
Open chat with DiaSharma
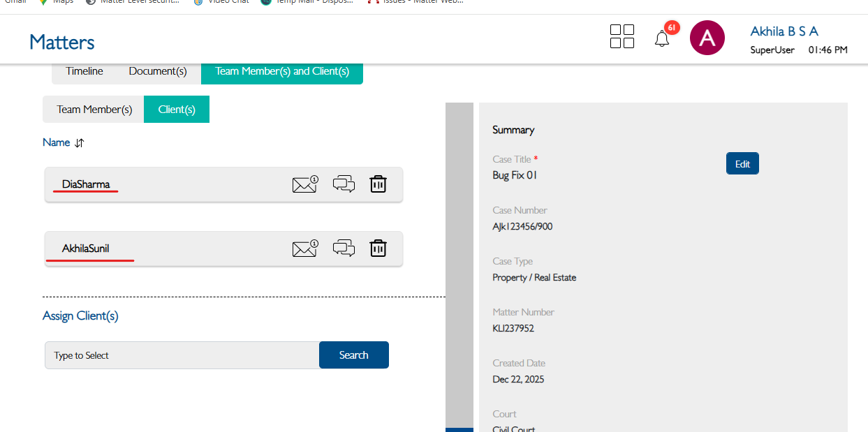[x=344, y=184]
